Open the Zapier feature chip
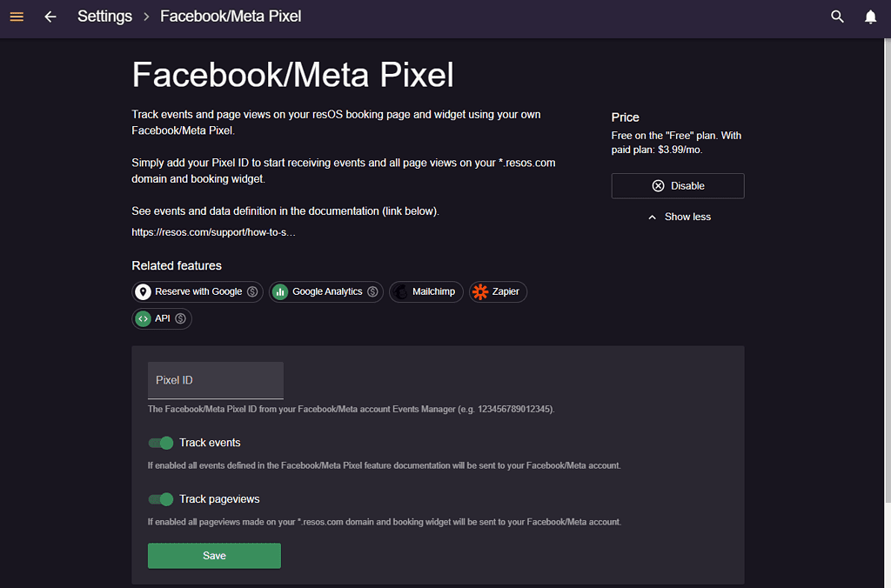This screenshot has height=588, width=891. click(x=498, y=291)
